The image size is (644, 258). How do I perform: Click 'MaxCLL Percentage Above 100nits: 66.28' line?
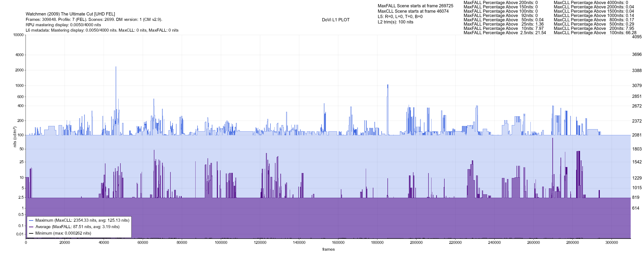(595, 33)
